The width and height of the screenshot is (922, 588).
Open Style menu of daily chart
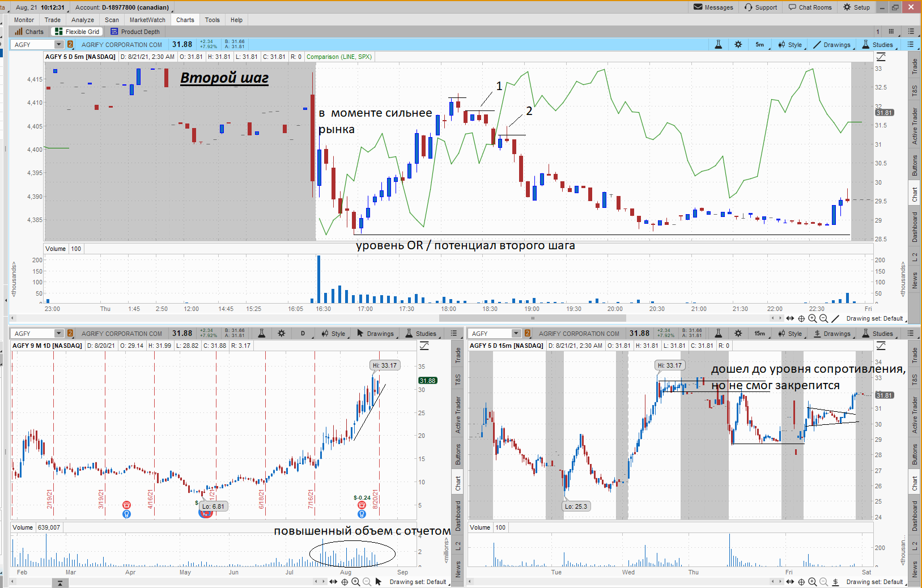click(x=333, y=334)
